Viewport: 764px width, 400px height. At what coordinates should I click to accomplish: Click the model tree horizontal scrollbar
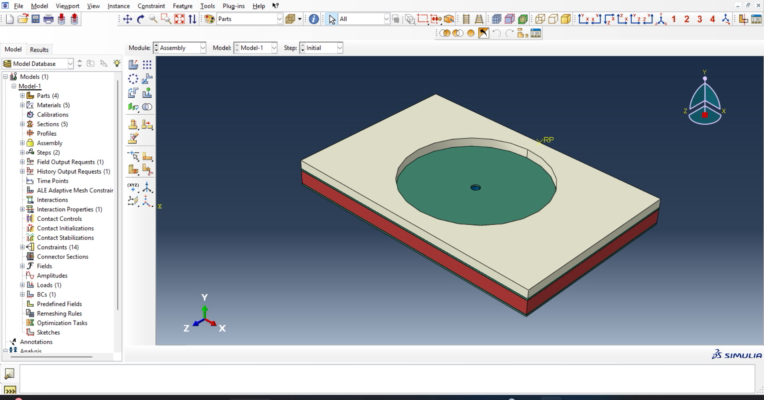51,357
